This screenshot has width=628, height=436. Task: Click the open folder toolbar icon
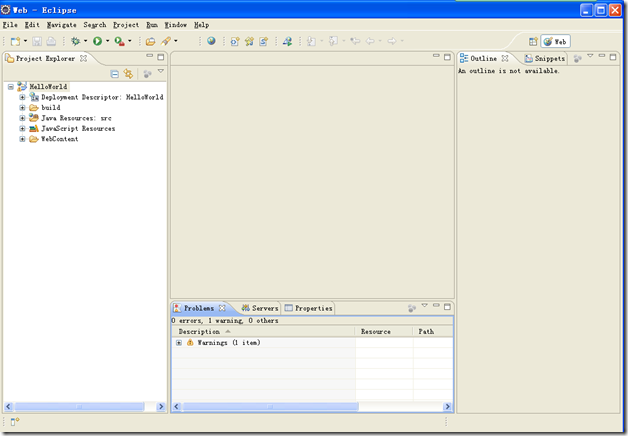click(x=150, y=41)
